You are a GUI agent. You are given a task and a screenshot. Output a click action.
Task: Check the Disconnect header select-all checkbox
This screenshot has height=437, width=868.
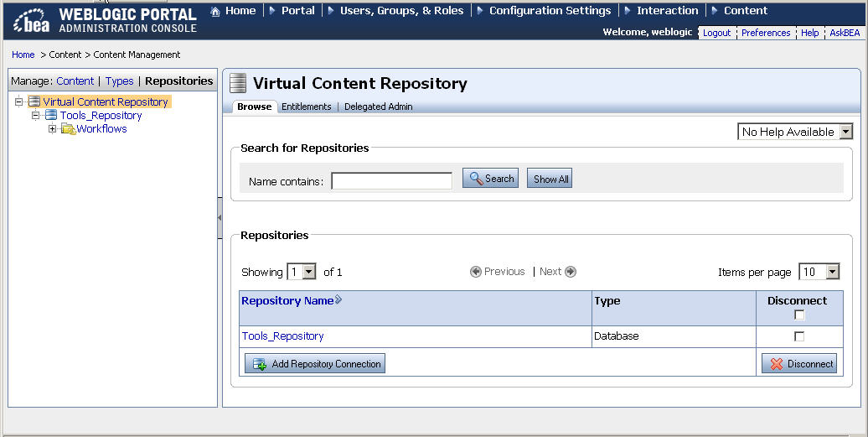click(799, 315)
